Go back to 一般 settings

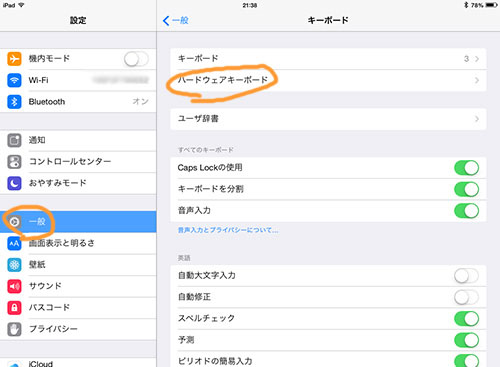176,21
